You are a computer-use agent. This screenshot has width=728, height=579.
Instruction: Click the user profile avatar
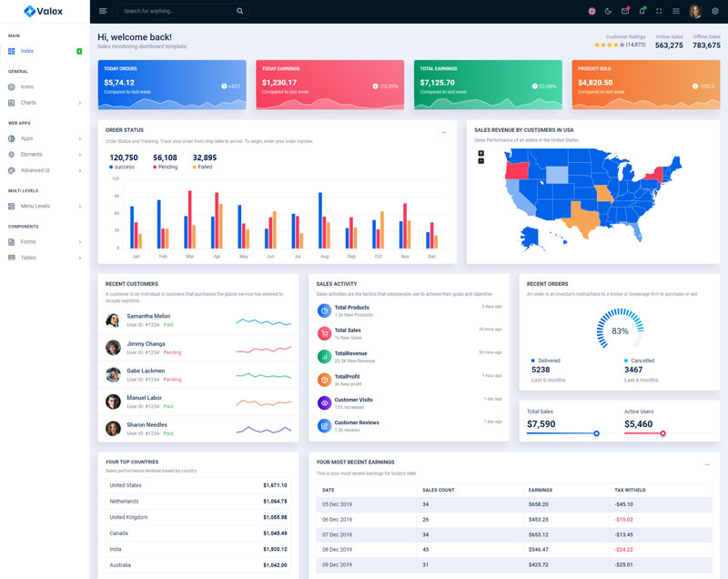click(695, 11)
